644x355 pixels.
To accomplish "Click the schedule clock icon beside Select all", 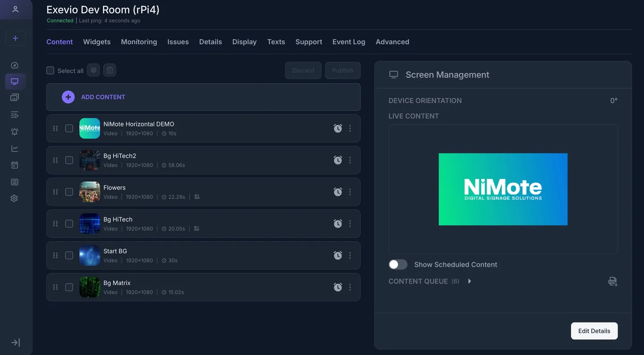I will point(93,70).
